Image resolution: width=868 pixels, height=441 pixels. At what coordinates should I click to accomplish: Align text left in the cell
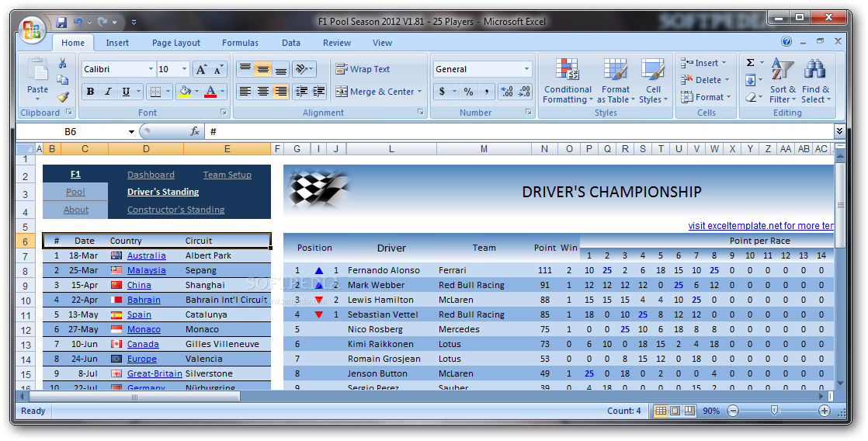point(245,92)
